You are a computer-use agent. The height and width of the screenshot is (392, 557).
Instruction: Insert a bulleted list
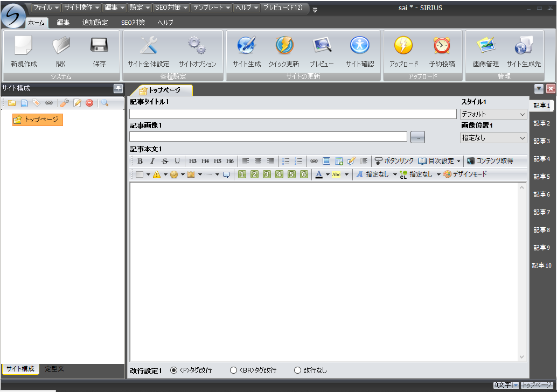pos(286,161)
